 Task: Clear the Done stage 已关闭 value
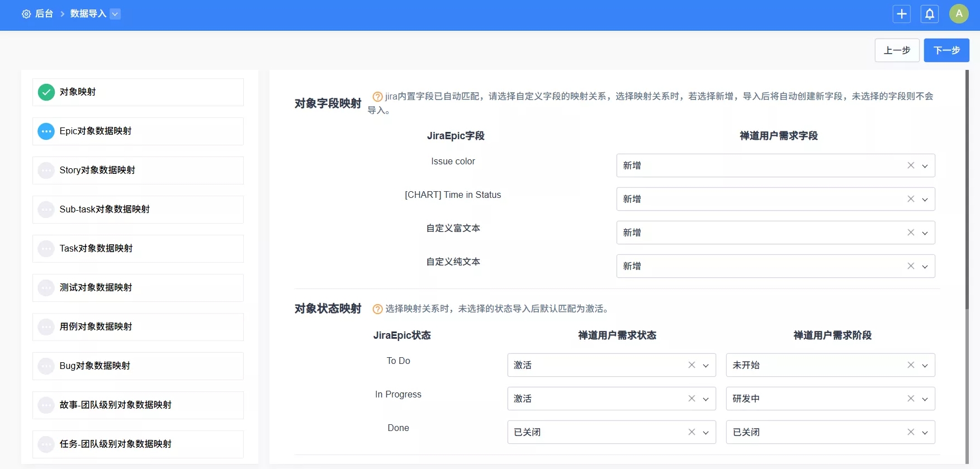click(911, 432)
